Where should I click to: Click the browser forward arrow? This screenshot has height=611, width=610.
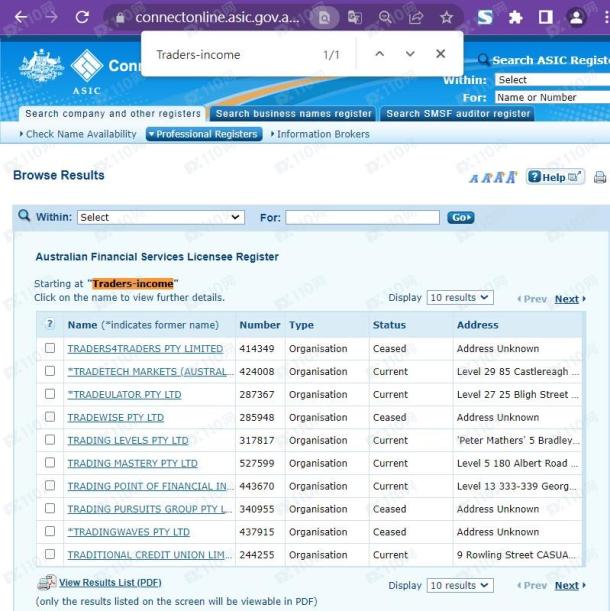(x=51, y=17)
